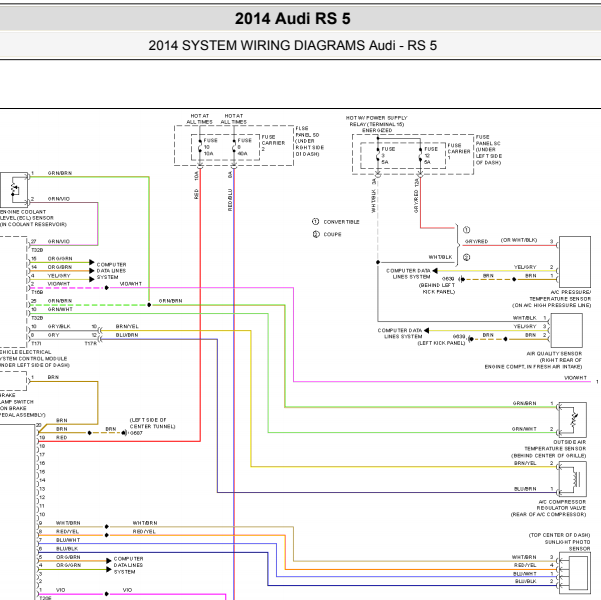Select the "ENGINE COOLANT LEVEL (ECL) SENSOR" caption
601x600 pixels.
pyautogui.click(x=33, y=218)
